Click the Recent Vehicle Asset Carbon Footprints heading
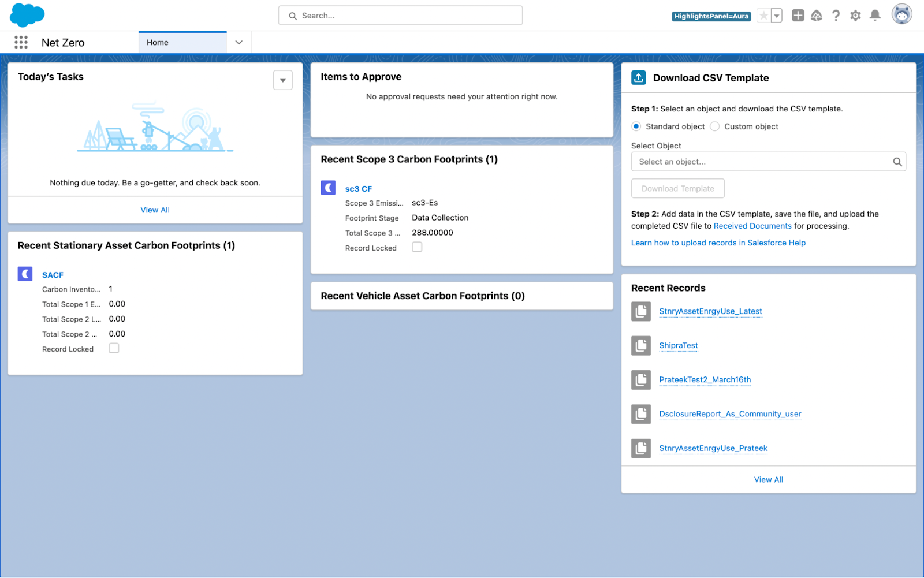This screenshot has height=578, width=924. [423, 296]
